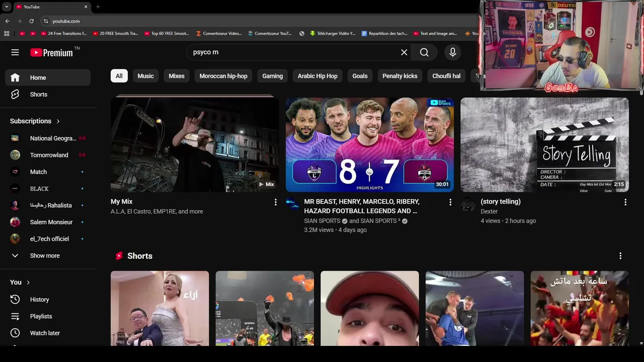Open the (story telling) video title
Screen dimensions: 644x362
(501, 202)
